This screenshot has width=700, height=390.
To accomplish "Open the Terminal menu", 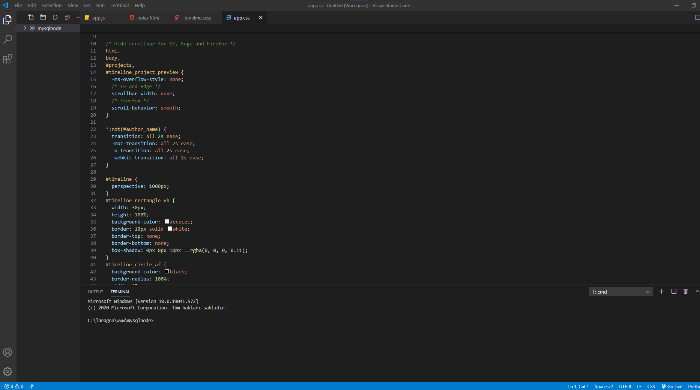I will click(120, 5).
